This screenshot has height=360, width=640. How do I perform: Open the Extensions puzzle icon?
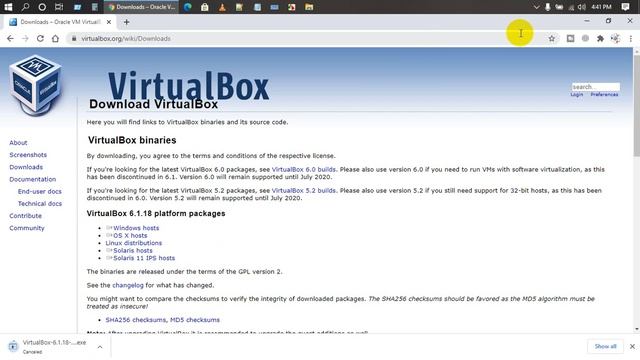[x=600, y=38]
